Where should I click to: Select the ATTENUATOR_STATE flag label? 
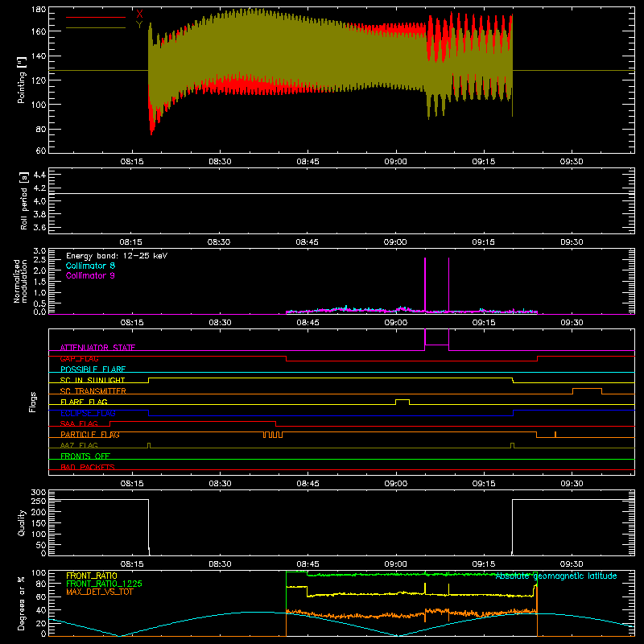point(97,348)
